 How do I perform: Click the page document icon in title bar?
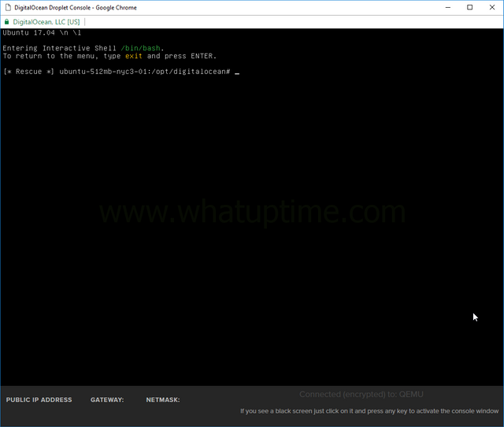click(8, 7)
